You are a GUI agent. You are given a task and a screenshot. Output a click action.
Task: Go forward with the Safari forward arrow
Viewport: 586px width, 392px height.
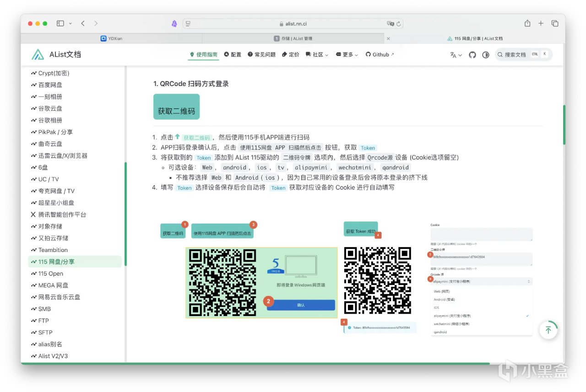click(96, 23)
